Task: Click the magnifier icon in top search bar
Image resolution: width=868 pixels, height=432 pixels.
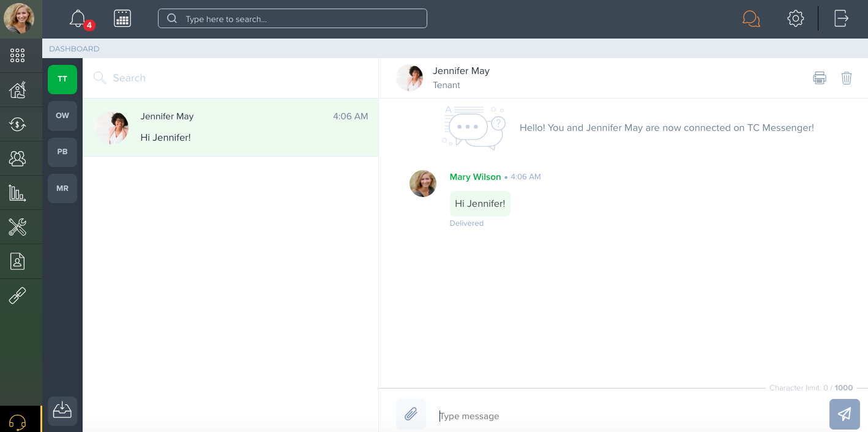Action: [x=172, y=18]
